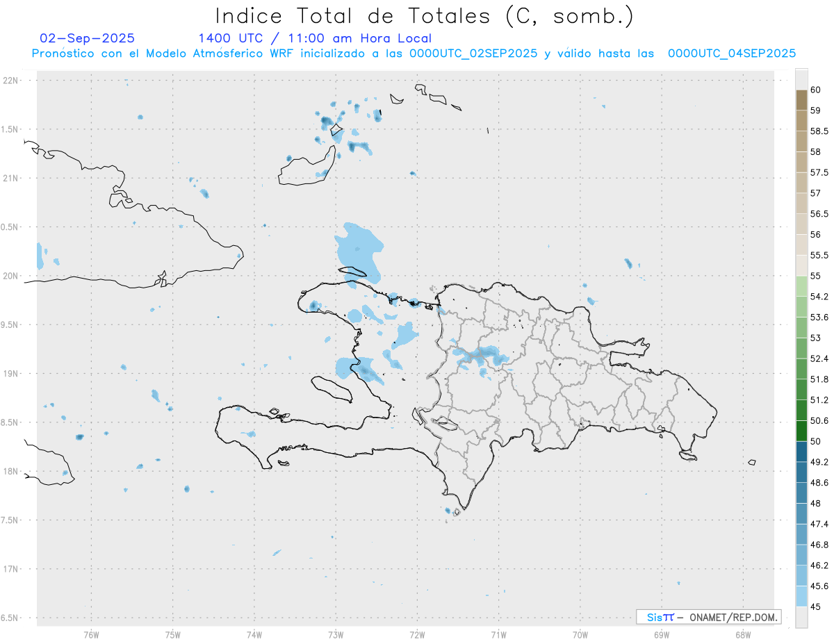The height and width of the screenshot is (644, 834).
Task: Pick the dark green swatch between 50 and 50.6
Action: [801, 431]
